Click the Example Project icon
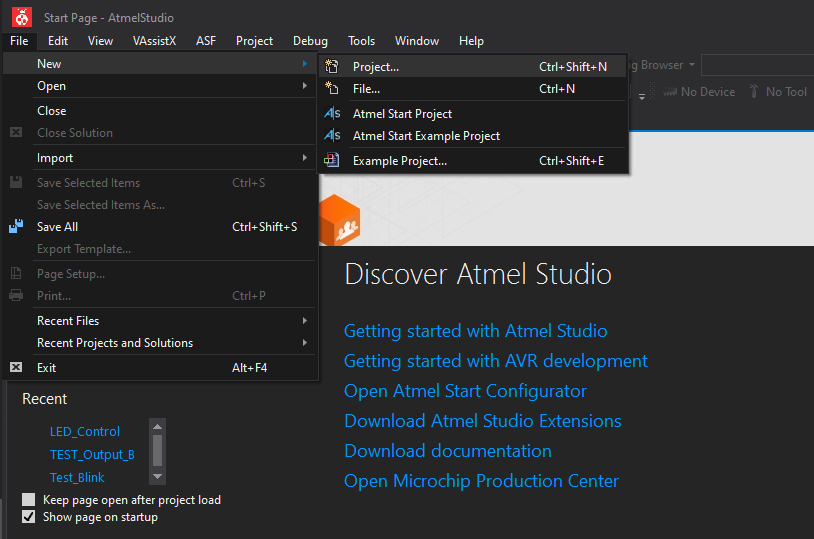The image size is (814, 539). point(332,160)
